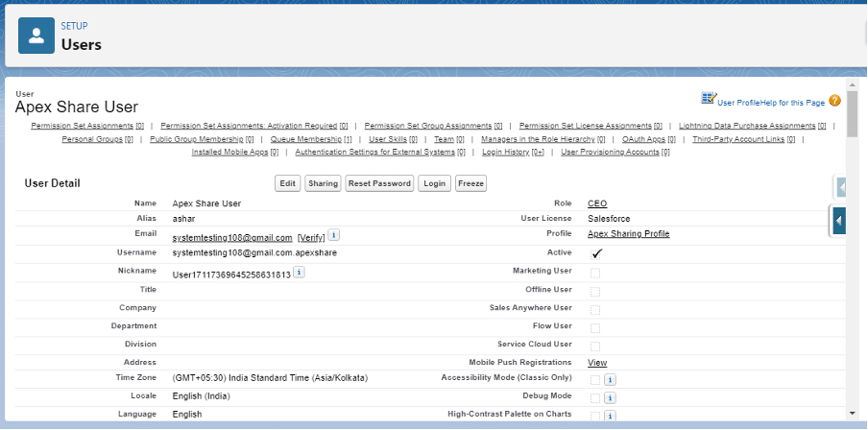Click the View link for Mobile Push Registrations

[x=597, y=363]
